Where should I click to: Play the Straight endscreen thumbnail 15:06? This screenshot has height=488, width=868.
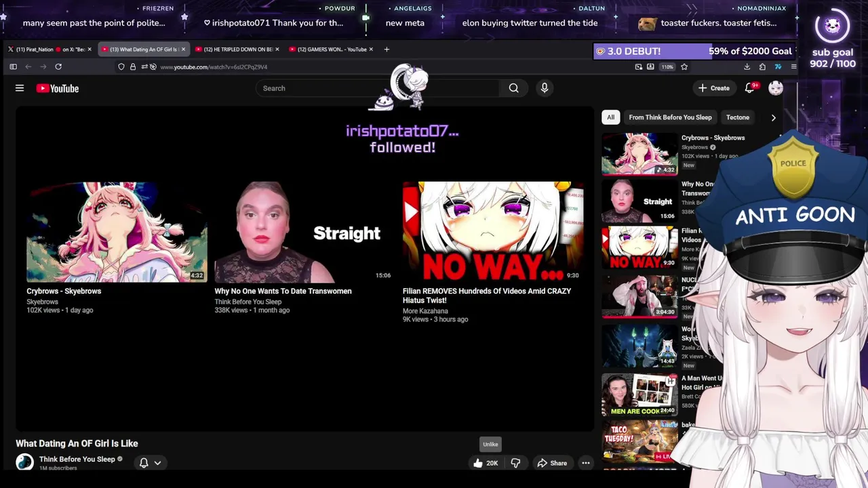coord(304,232)
